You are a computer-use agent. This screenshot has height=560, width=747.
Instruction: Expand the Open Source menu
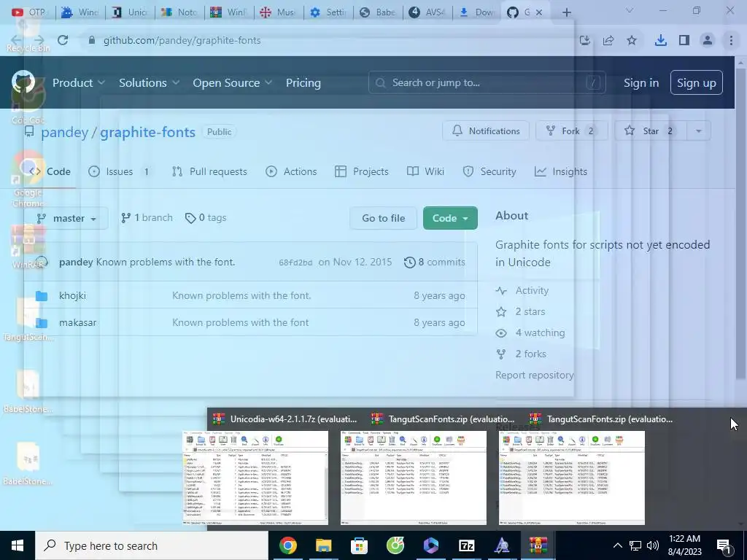click(233, 83)
